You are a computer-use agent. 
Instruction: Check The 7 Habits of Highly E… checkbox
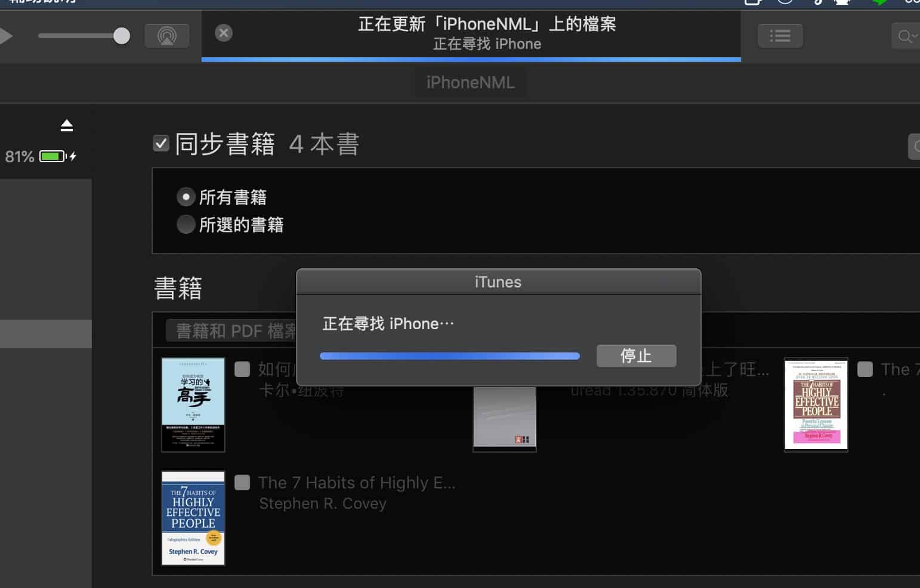point(242,482)
